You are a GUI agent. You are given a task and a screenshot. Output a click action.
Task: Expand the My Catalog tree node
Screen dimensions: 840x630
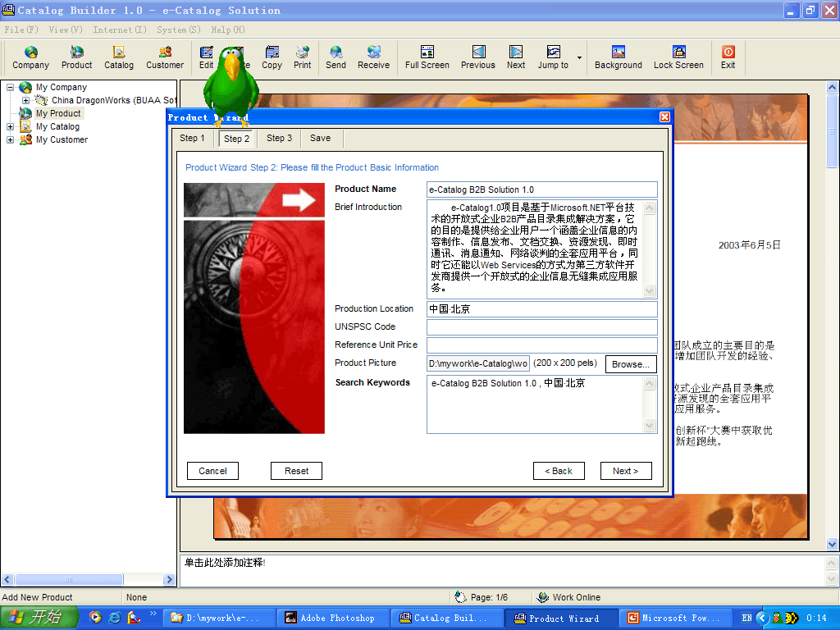[x=10, y=126]
